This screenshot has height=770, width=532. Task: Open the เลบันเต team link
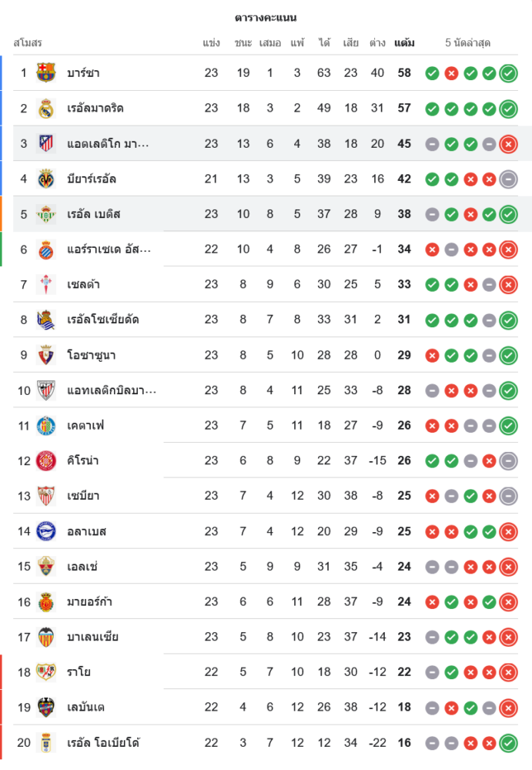pos(86,708)
